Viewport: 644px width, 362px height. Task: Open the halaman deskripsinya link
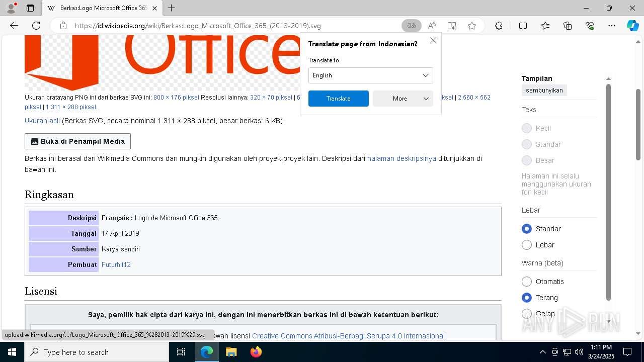(x=401, y=158)
